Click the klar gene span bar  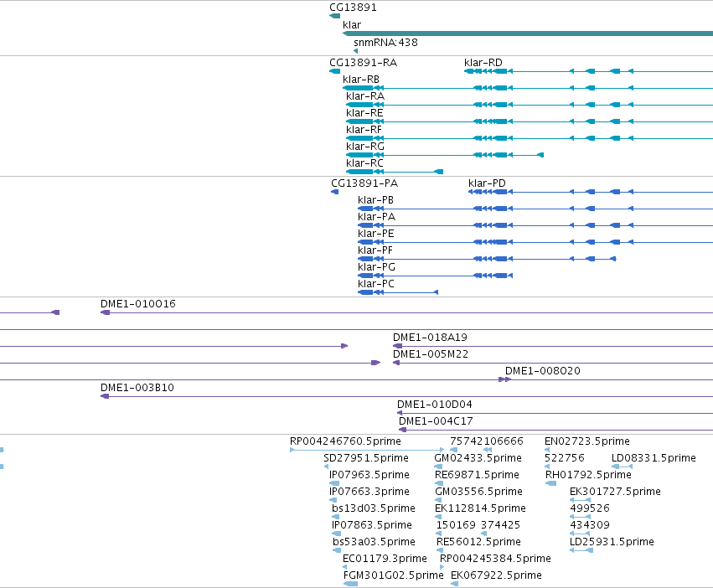point(528,34)
